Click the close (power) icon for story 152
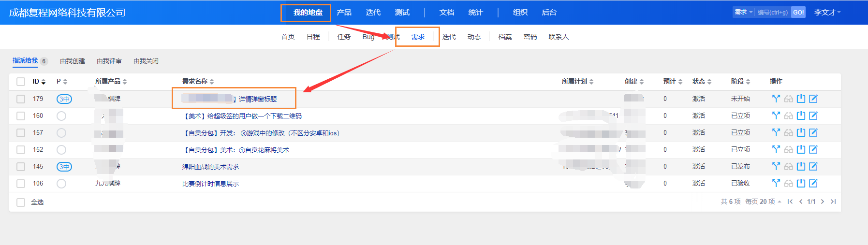This screenshot has height=245, width=868. [801, 149]
